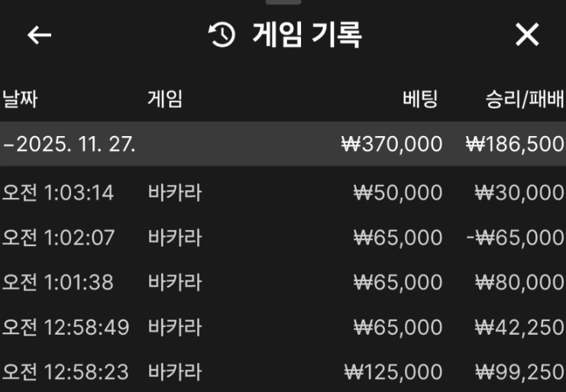Click the ₩186,500 daily win total
The width and height of the screenshot is (566, 392).
[515, 144]
